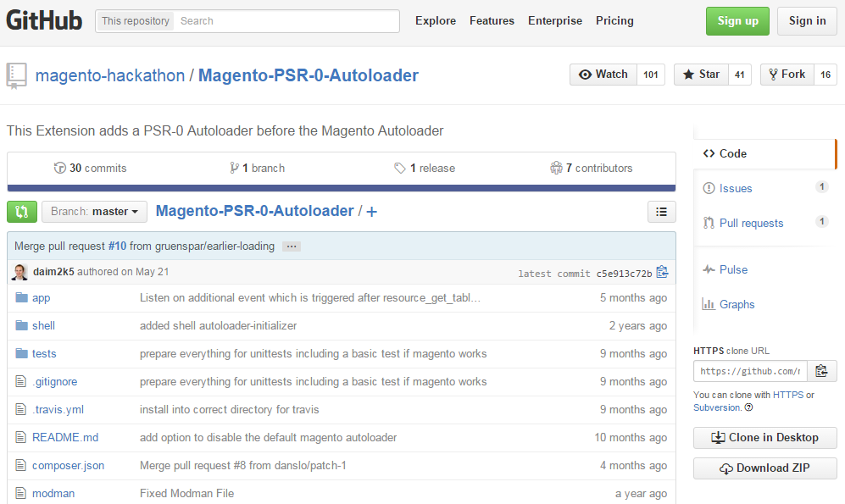Click the README.md file icon
Viewport: 845px width, 504px height.
click(x=20, y=437)
